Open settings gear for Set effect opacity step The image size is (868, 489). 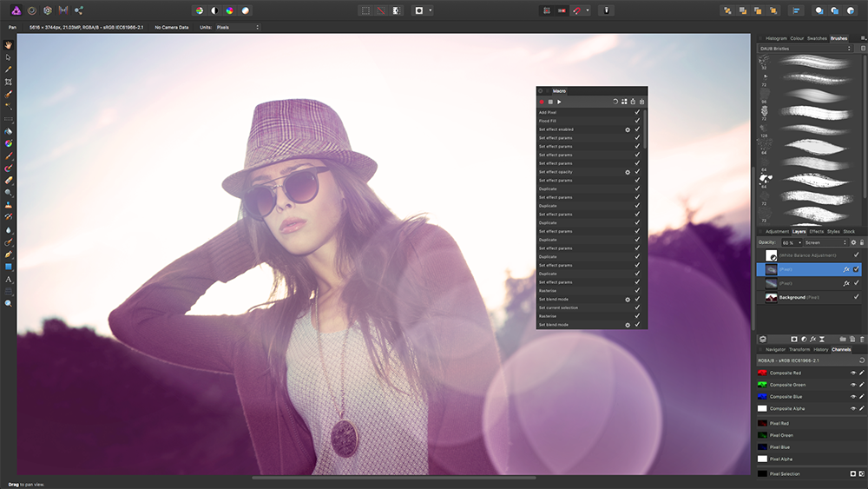coord(628,172)
